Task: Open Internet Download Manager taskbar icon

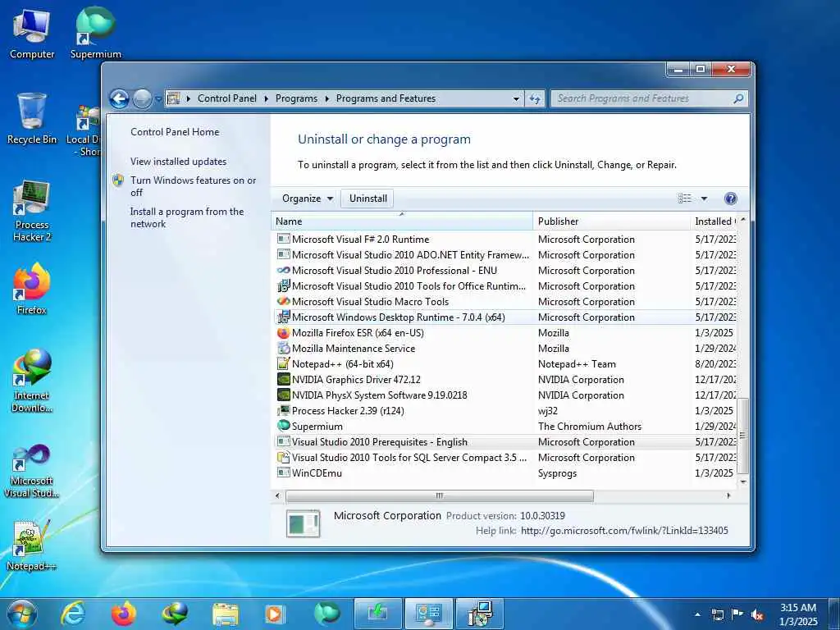Action: 175,614
